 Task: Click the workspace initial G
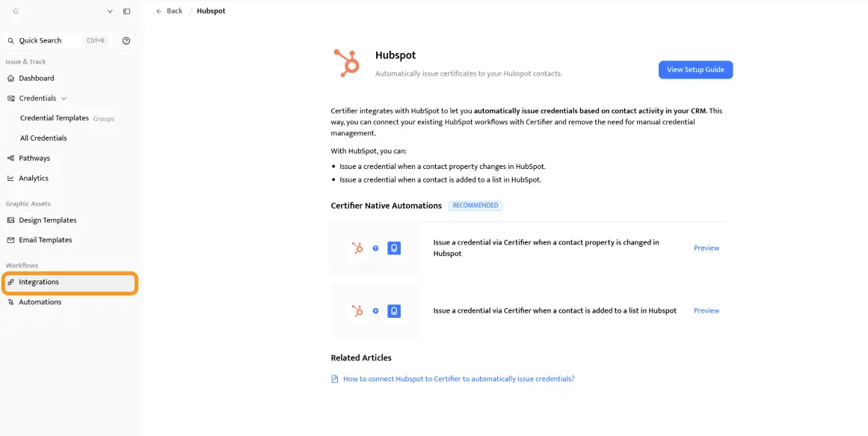(x=16, y=11)
